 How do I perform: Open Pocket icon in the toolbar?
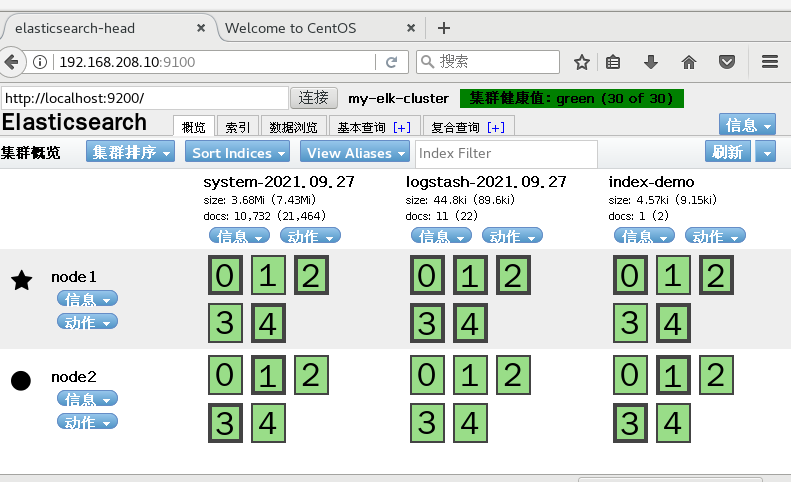(x=726, y=62)
